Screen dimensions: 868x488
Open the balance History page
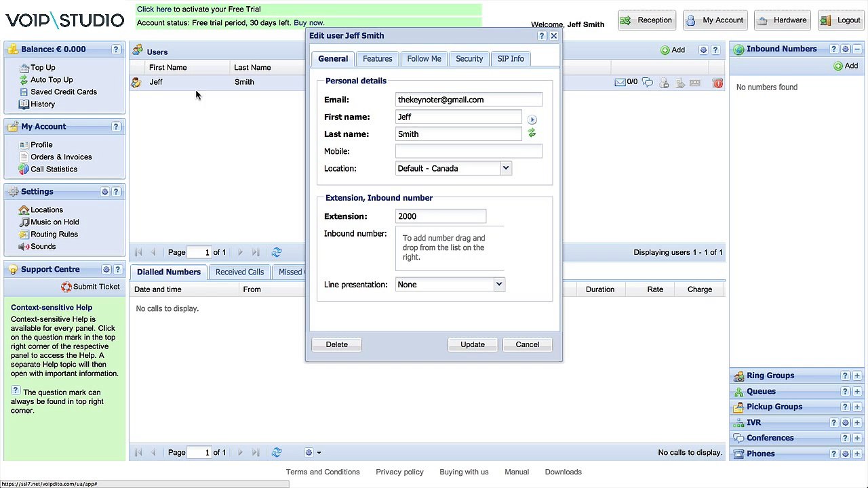[x=42, y=104]
